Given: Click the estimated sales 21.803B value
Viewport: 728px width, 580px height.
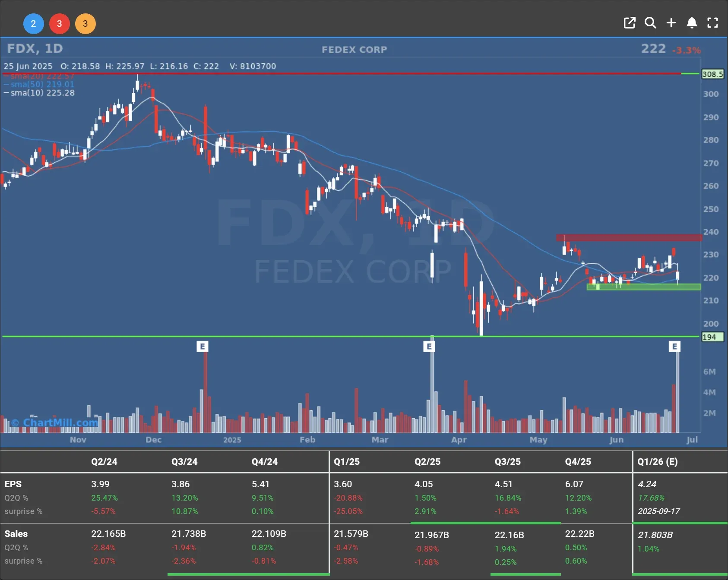Looking at the screenshot, I should (x=655, y=535).
